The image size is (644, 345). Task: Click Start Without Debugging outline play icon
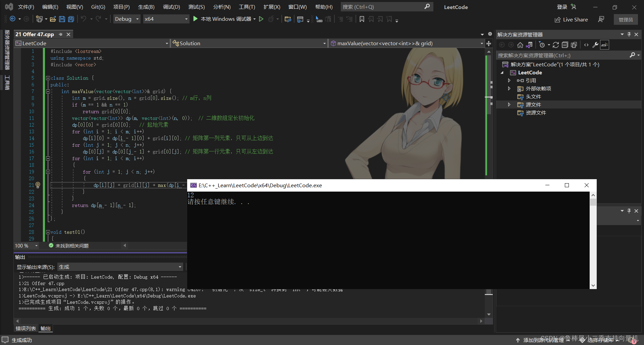(261, 19)
